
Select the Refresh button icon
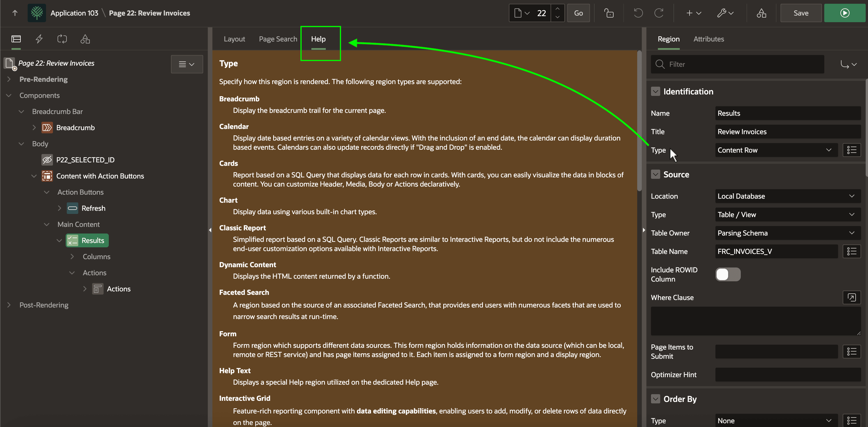73,208
